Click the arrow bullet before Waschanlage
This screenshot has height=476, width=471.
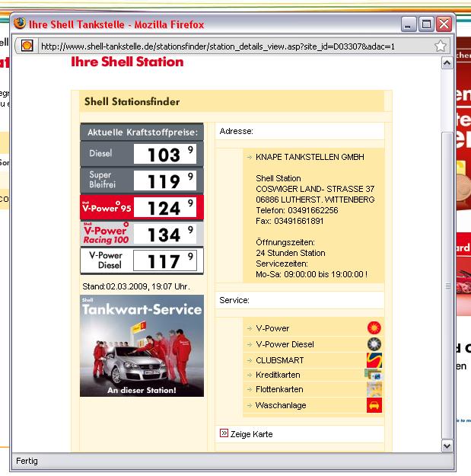(250, 405)
